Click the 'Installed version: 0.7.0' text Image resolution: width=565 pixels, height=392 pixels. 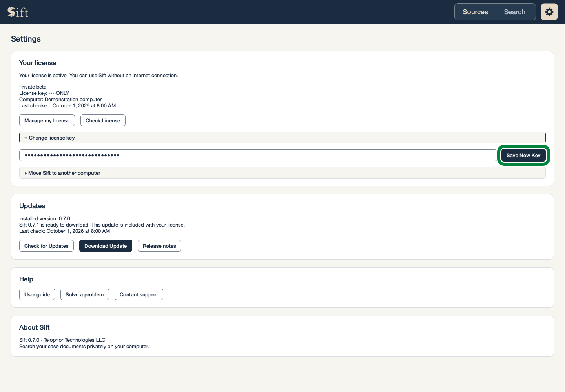(45, 219)
